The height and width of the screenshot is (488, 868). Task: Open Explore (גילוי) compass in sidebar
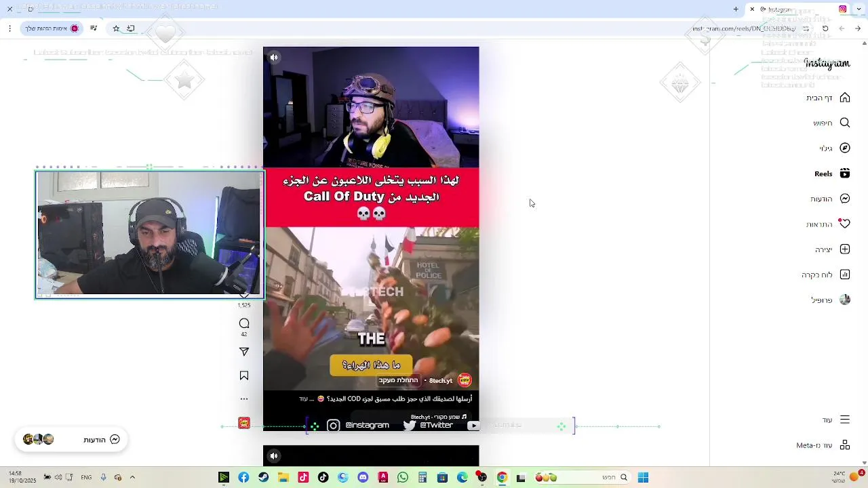tap(834, 148)
